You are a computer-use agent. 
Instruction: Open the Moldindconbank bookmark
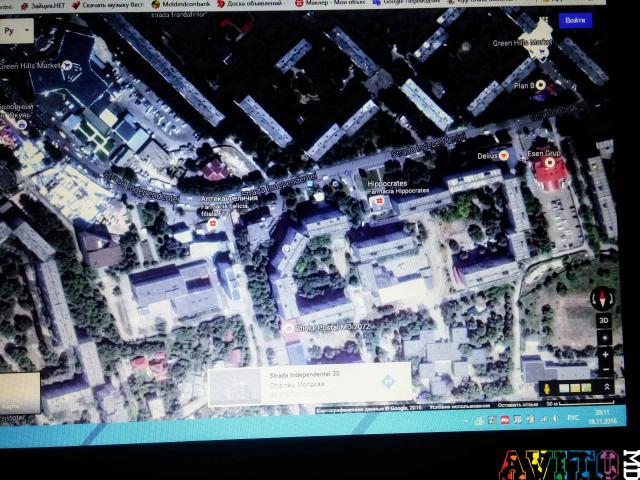coord(180,4)
